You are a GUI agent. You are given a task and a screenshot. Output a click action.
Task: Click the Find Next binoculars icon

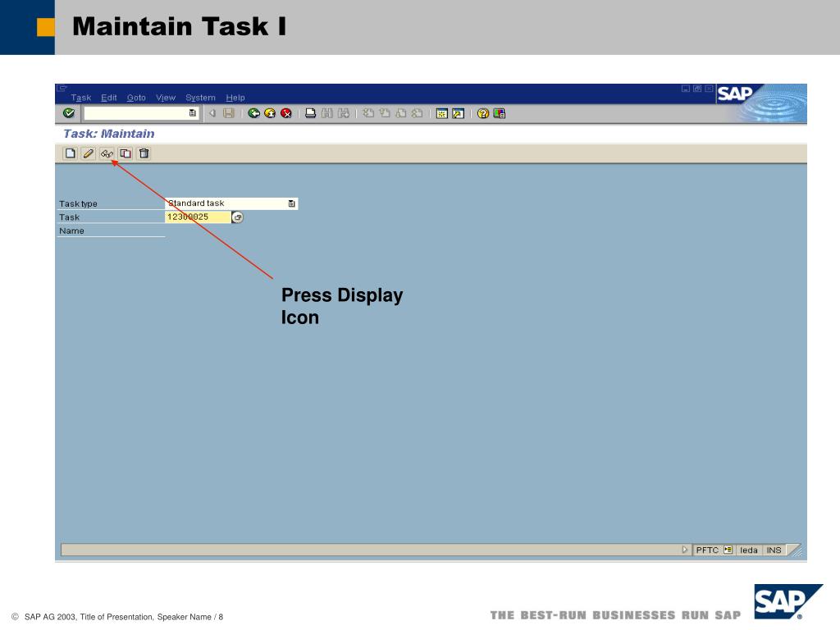[344, 113]
